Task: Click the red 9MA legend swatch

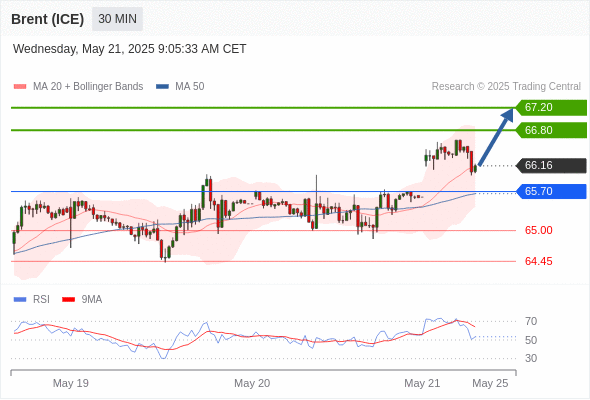Action: tap(68, 300)
